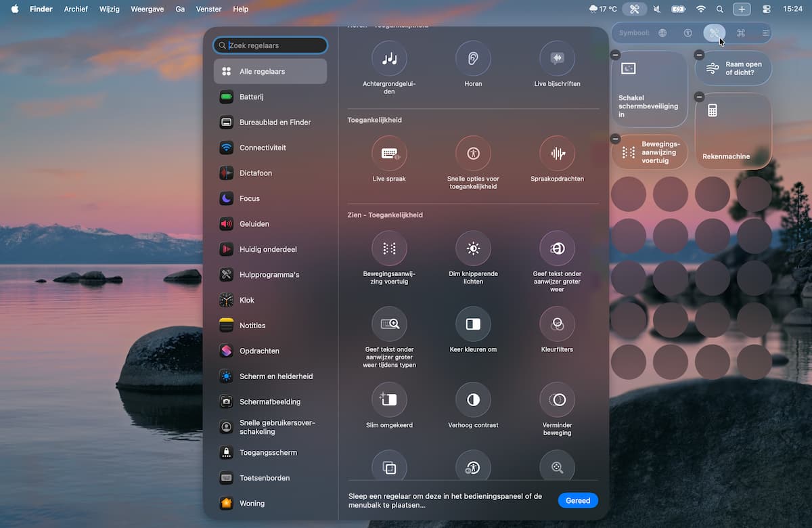
Task: Open the Venster menu in menu bar
Action: coord(208,9)
